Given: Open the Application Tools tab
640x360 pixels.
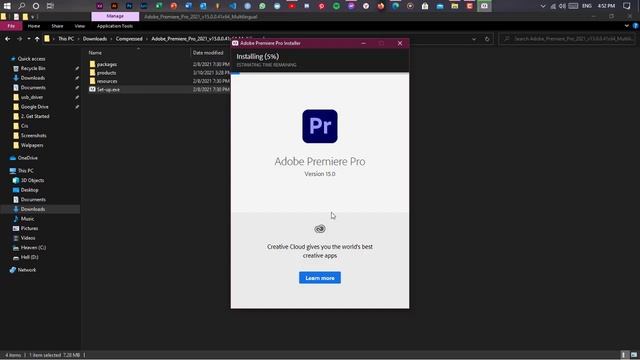Looking at the screenshot, I should click(115, 26).
